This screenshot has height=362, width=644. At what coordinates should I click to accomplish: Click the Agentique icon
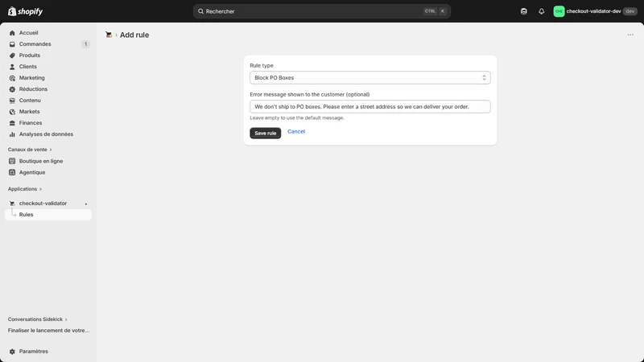[12, 172]
